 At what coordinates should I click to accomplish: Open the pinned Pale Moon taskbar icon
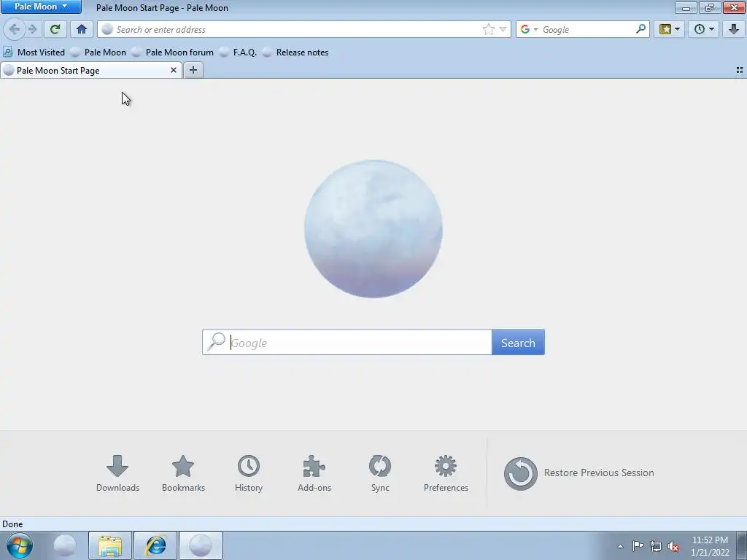click(x=65, y=545)
